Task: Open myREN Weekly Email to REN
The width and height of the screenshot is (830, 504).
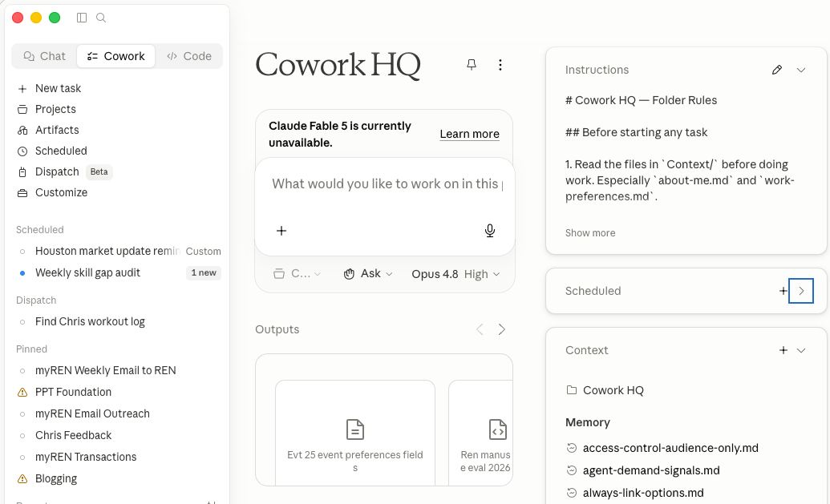Action: coord(105,371)
